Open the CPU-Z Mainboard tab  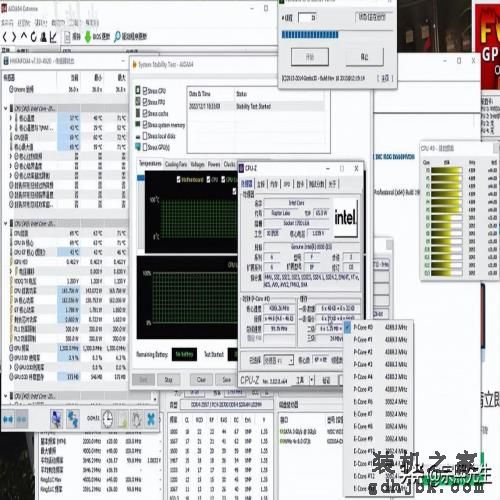click(260, 184)
